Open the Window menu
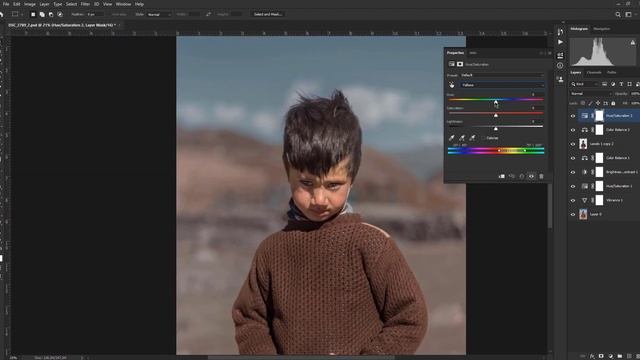Viewport: 640px width, 360px height. [123, 4]
